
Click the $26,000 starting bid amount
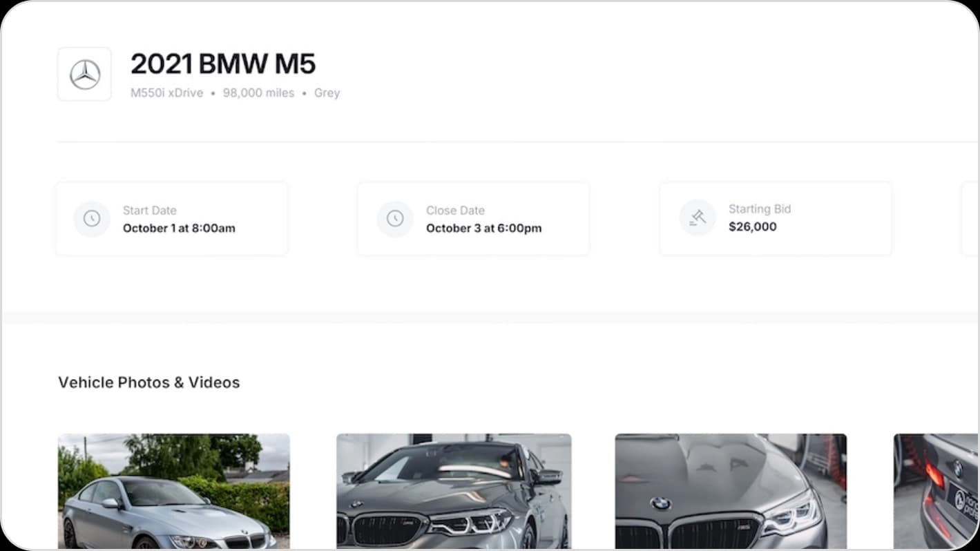[752, 226]
